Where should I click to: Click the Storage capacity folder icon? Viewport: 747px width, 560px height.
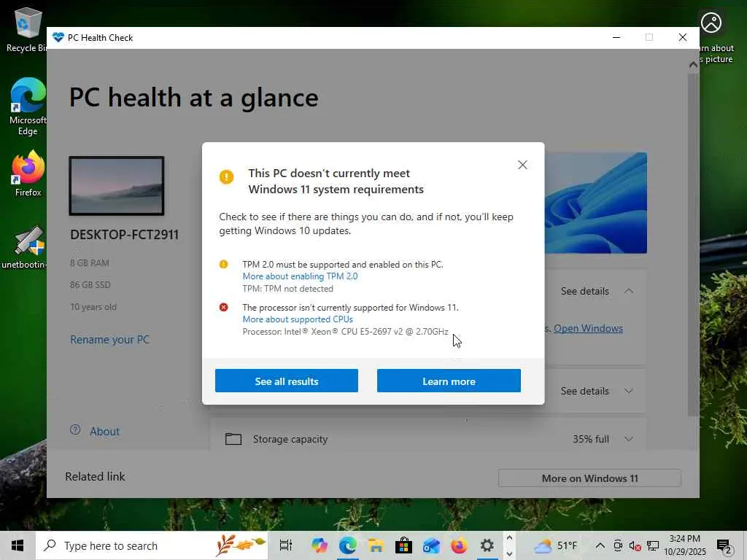[x=233, y=438]
